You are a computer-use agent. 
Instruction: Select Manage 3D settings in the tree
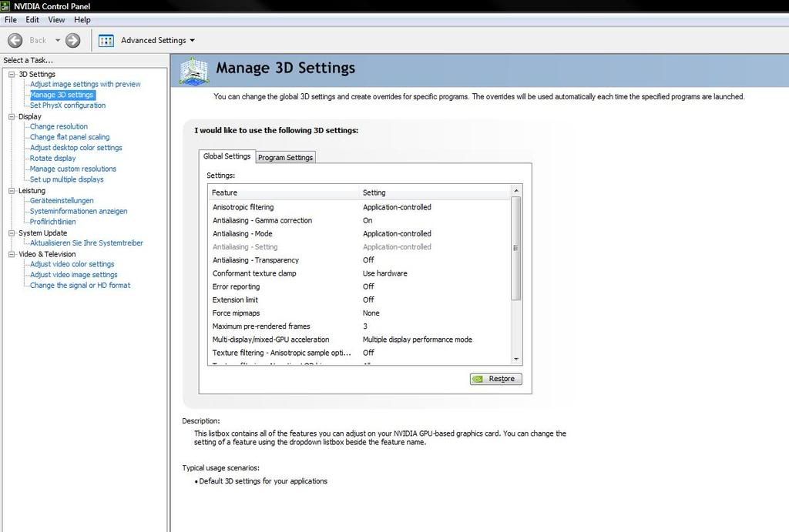point(62,95)
